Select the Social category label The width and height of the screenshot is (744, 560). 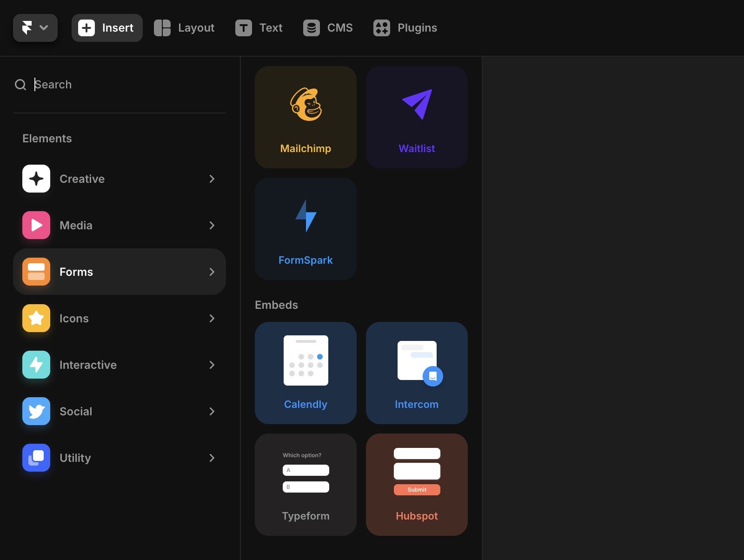coord(76,411)
